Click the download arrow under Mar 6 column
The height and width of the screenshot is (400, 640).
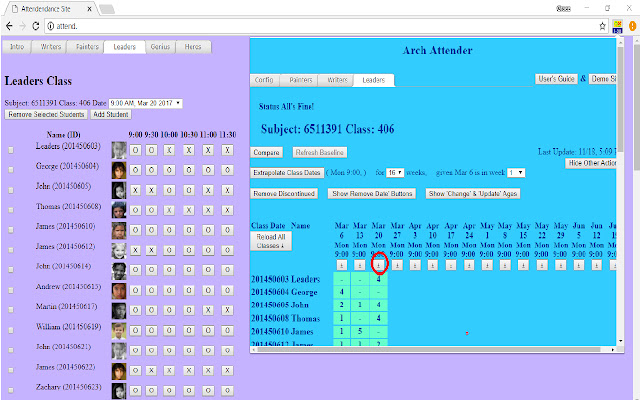pyautogui.click(x=342, y=265)
